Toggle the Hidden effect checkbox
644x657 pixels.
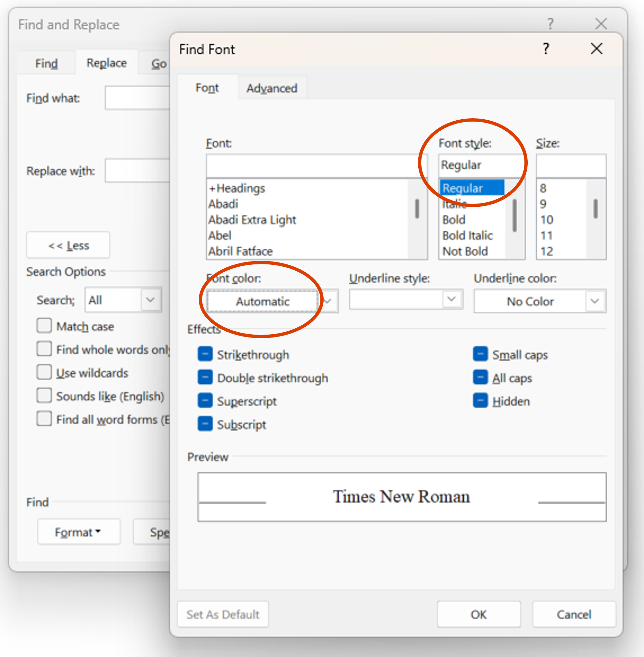tap(480, 401)
